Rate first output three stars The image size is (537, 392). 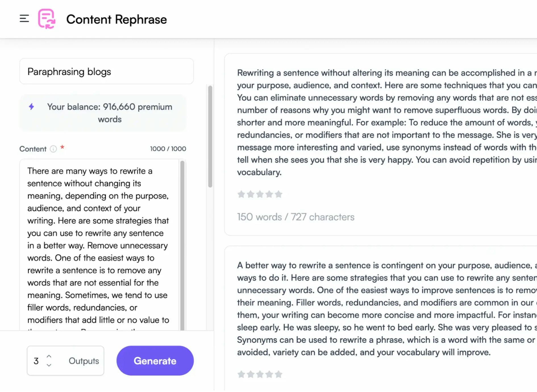(x=260, y=194)
